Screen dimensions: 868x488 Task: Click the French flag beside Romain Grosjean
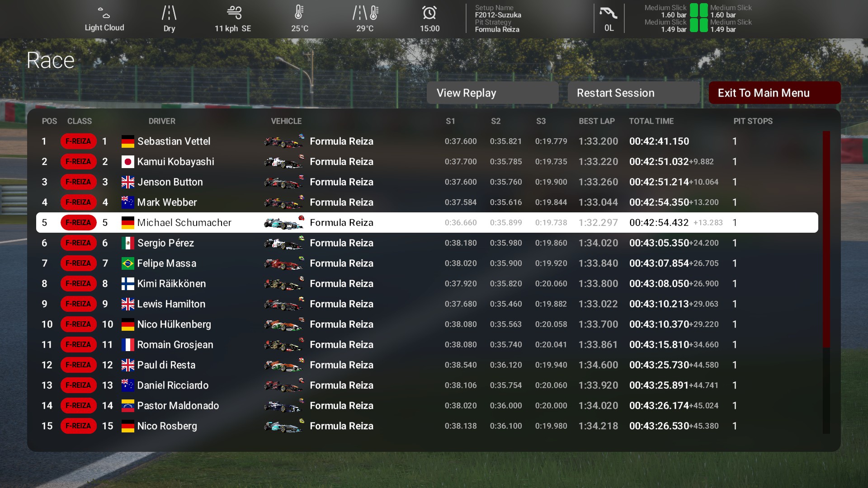pos(128,345)
